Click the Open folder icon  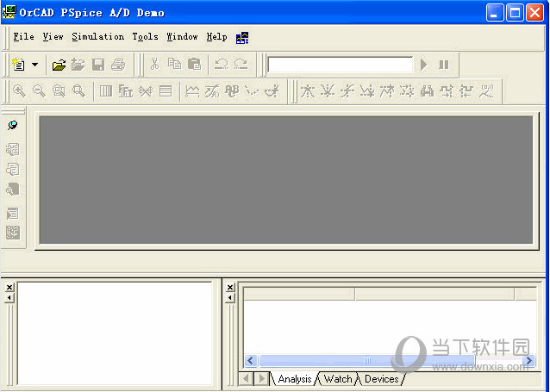pos(59,65)
